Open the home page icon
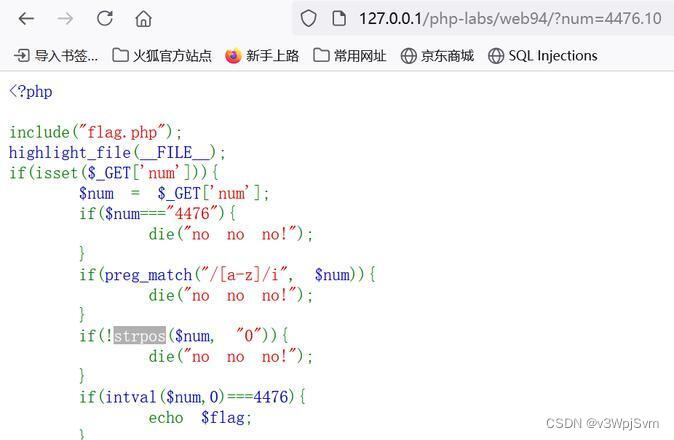The height and width of the screenshot is (440, 674). tap(143, 18)
